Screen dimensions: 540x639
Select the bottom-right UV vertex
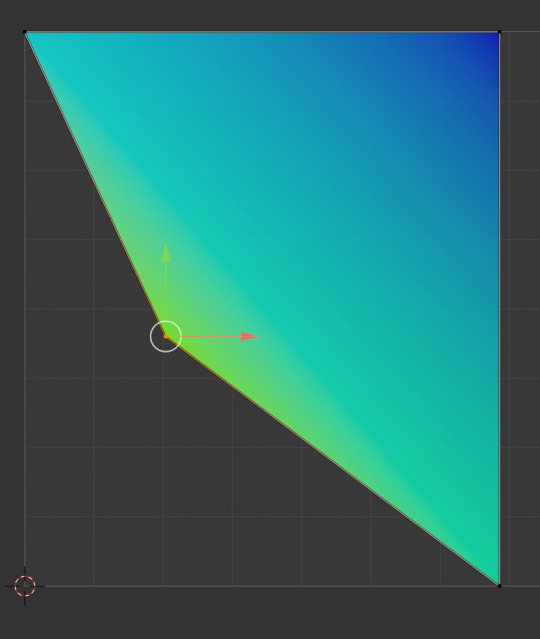[500, 586]
